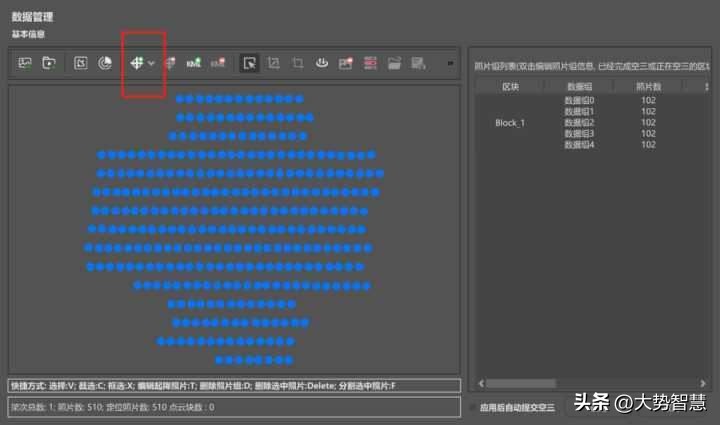Click the pie chart toolbar icon
This screenshot has width=720, height=425.
coord(105,63)
